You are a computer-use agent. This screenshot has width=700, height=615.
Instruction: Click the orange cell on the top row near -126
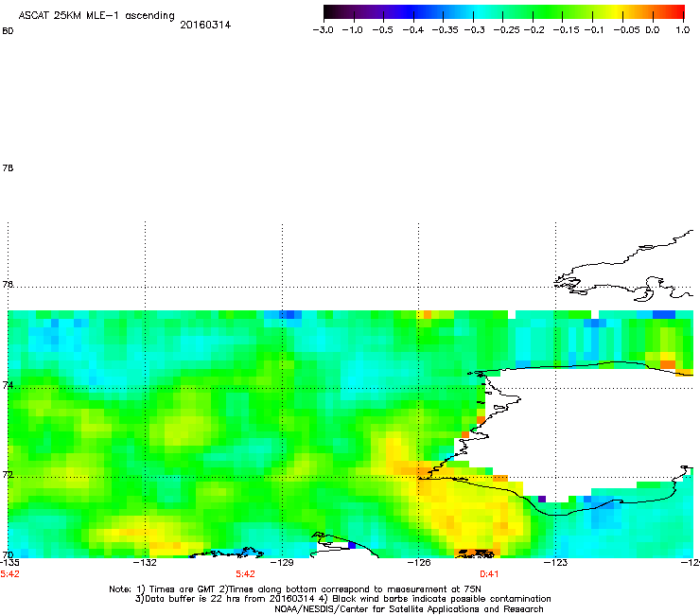coord(428,314)
